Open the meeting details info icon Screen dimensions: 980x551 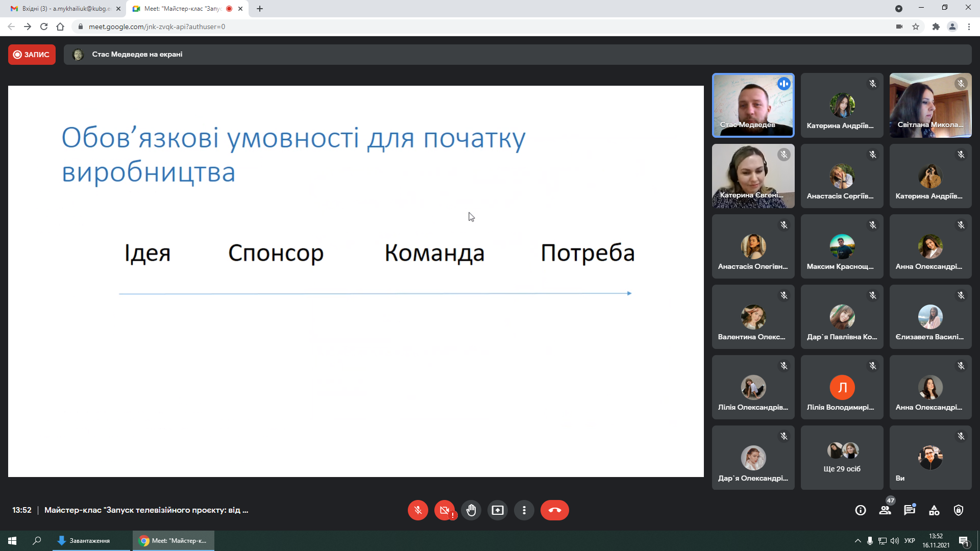tap(861, 510)
